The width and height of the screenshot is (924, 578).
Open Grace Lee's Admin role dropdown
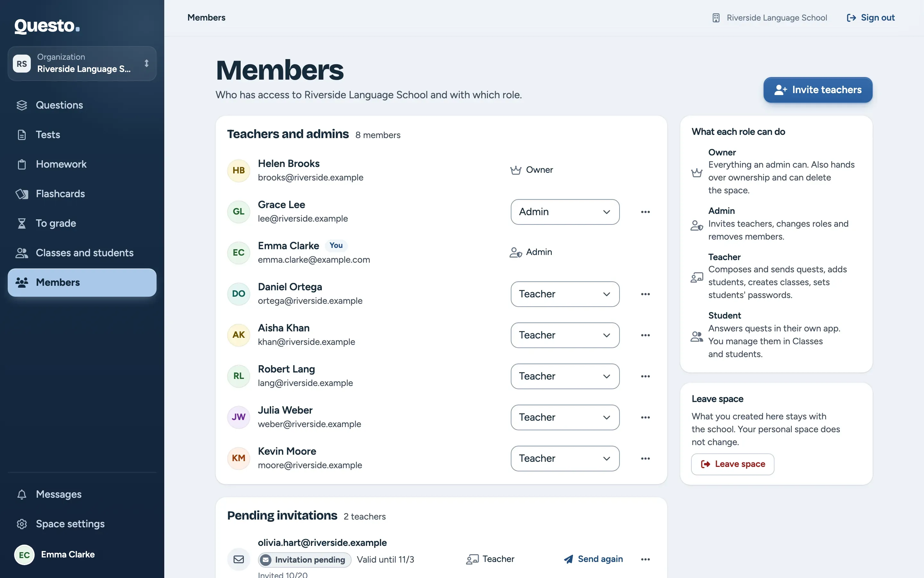565,212
